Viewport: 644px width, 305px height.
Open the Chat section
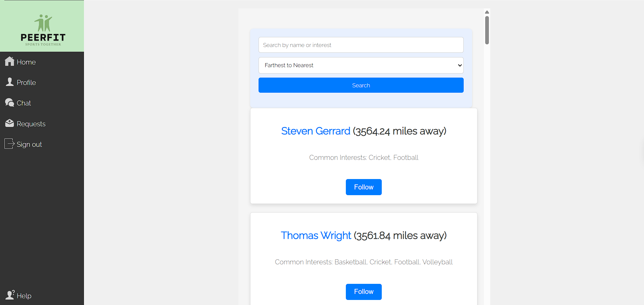[24, 103]
